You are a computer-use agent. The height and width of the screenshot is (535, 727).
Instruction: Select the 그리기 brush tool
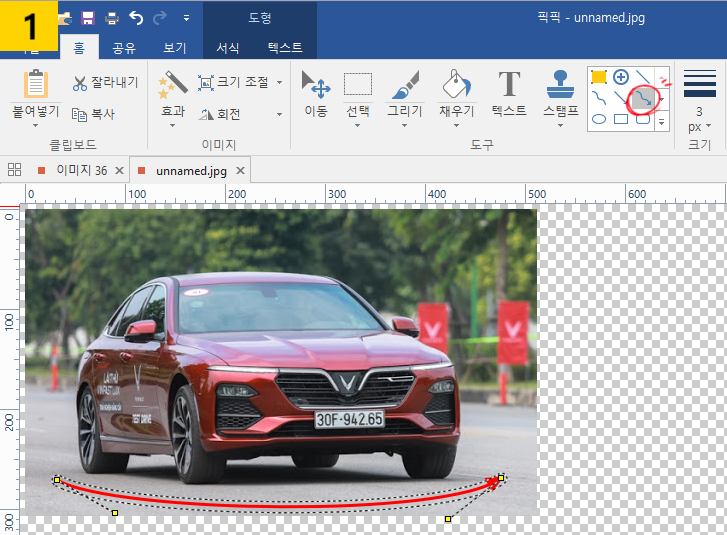pyautogui.click(x=405, y=84)
